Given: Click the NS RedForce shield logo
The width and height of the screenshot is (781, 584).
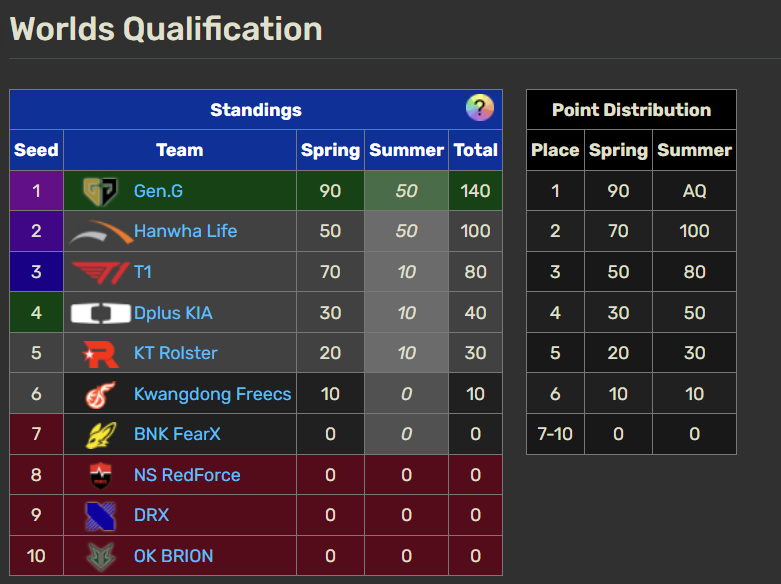Looking at the screenshot, I should pyautogui.click(x=100, y=475).
